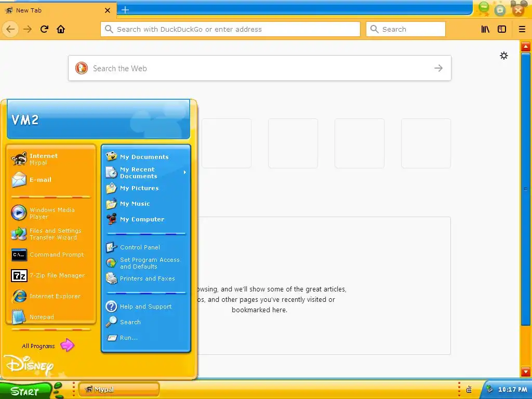Screen dimensions: 532x399
Task: Focus the DuckDuckGo address bar
Action: click(x=230, y=29)
